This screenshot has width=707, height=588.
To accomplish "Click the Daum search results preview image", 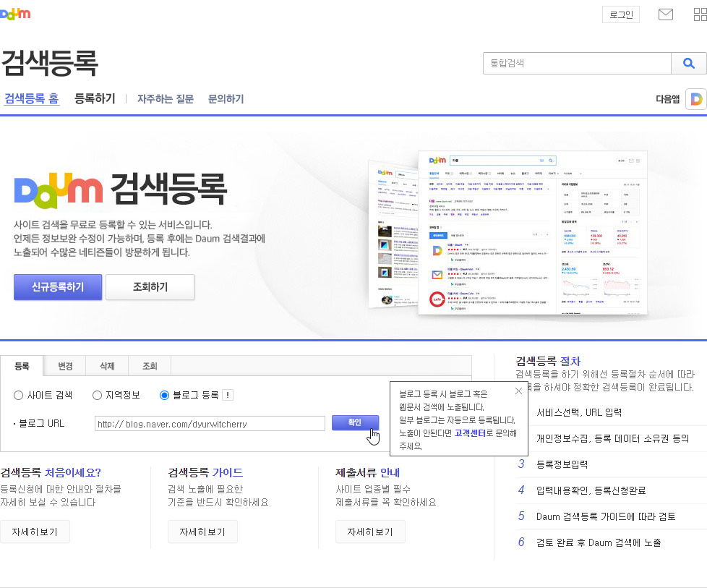I will click(x=508, y=234).
